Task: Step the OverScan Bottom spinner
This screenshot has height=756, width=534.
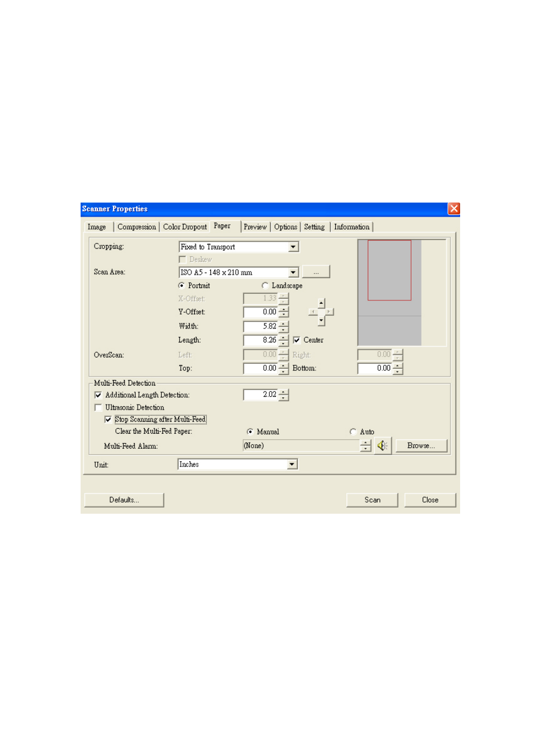Action: (398, 368)
